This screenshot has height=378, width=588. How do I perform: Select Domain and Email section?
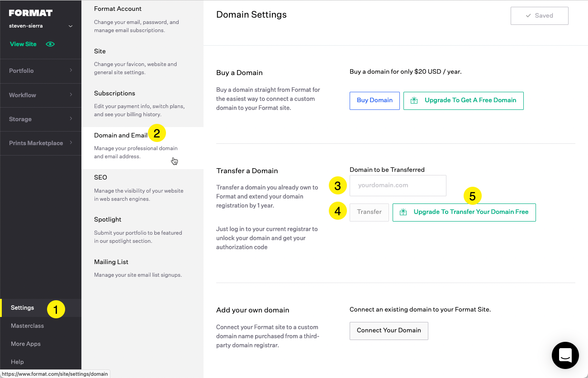[142, 148]
